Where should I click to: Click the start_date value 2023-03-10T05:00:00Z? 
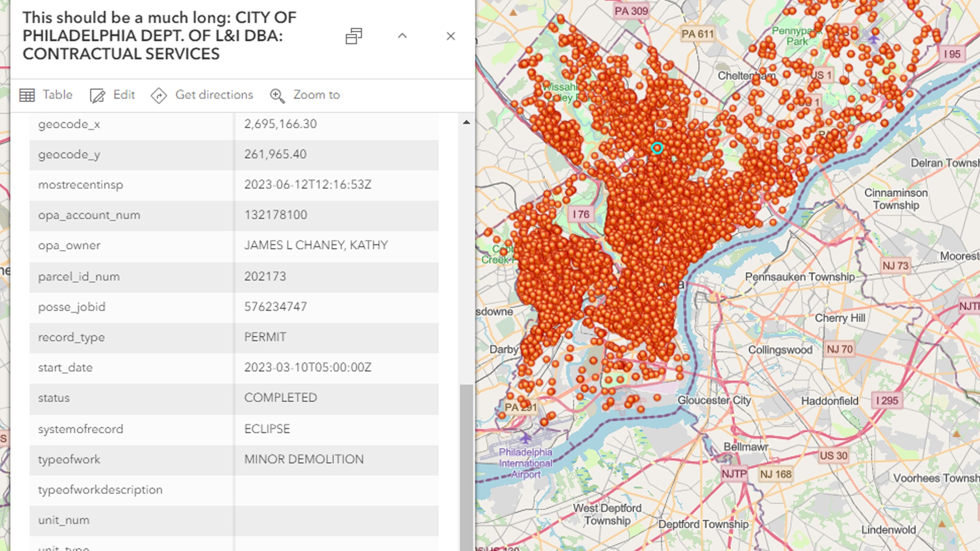pos(308,367)
